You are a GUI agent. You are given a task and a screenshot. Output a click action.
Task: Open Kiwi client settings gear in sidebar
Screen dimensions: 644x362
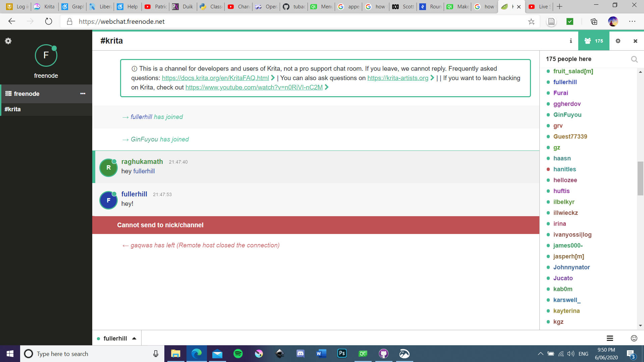[8, 41]
